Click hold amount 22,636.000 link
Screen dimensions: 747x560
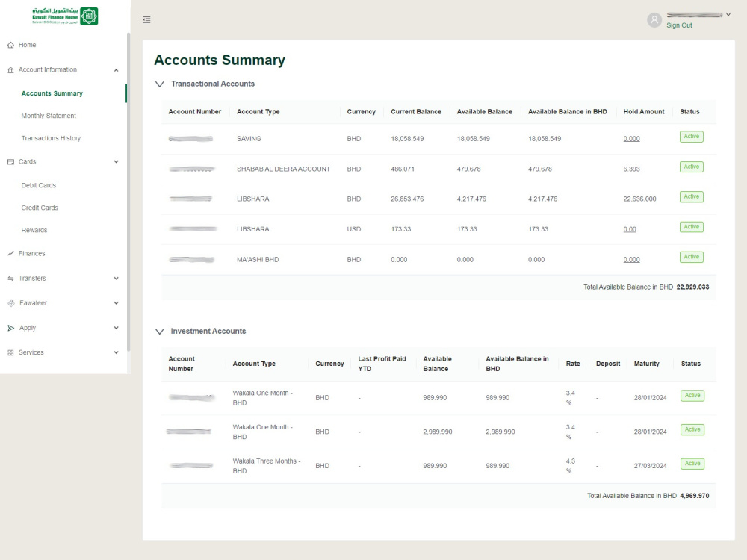pos(639,199)
